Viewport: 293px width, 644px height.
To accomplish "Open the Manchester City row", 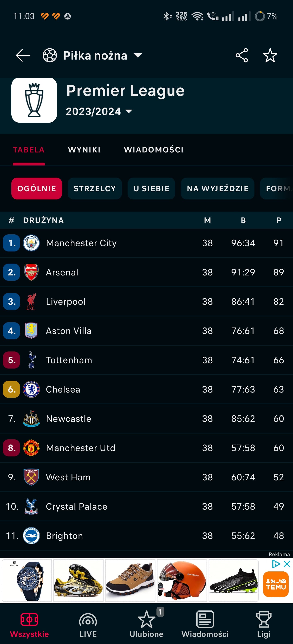I will (147, 243).
